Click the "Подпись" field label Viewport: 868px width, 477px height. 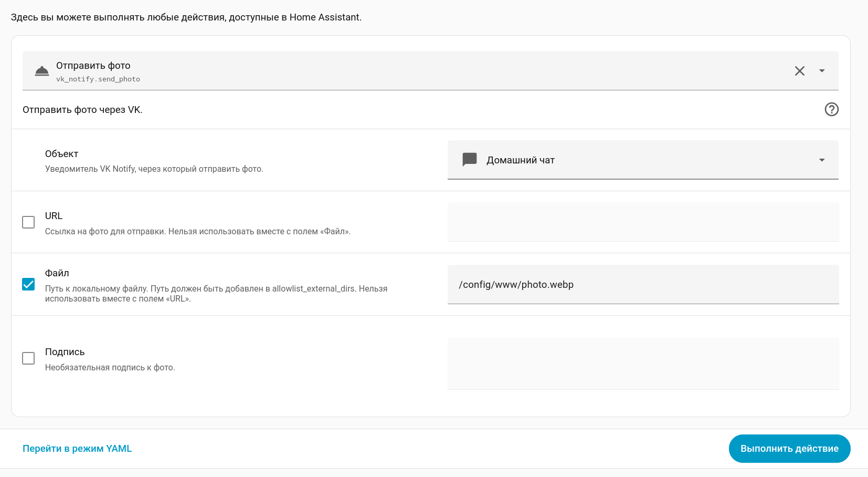[65, 351]
